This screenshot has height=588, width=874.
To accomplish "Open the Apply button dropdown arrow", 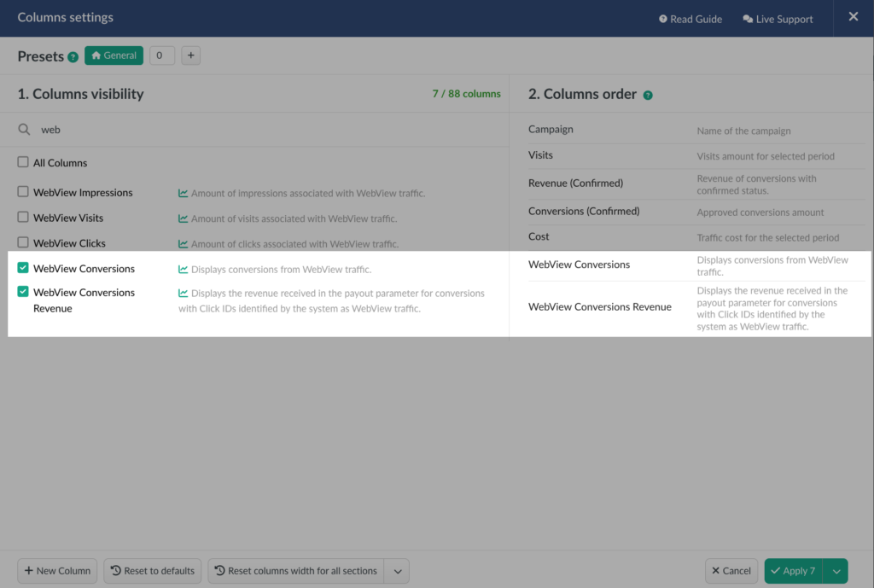I will pyautogui.click(x=836, y=571).
